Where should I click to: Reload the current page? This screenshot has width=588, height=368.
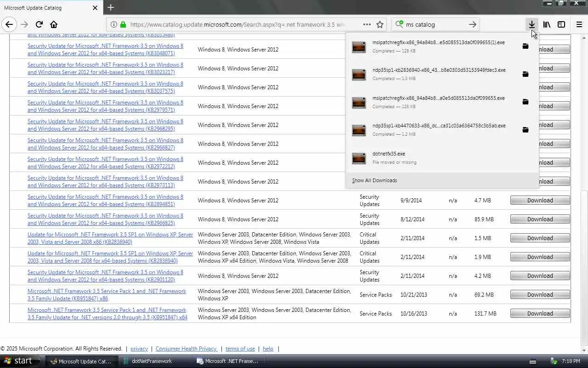(x=39, y=24)
